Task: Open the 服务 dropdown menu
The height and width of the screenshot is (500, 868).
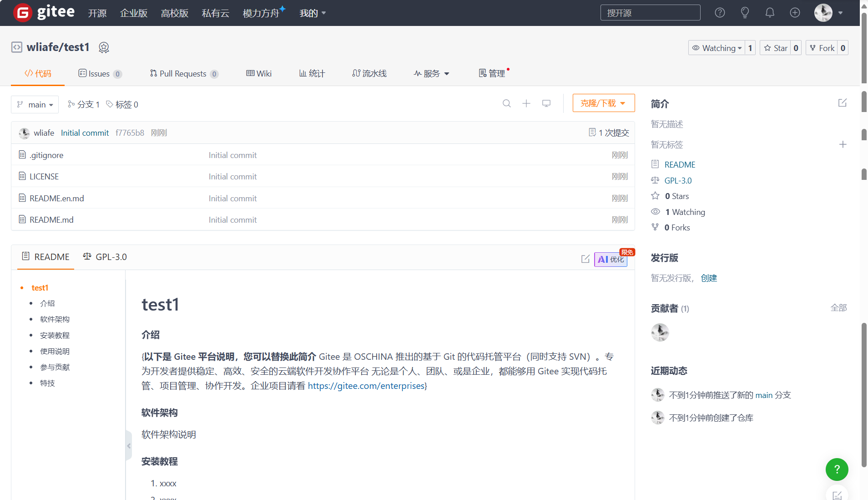Action: (431, 74)
